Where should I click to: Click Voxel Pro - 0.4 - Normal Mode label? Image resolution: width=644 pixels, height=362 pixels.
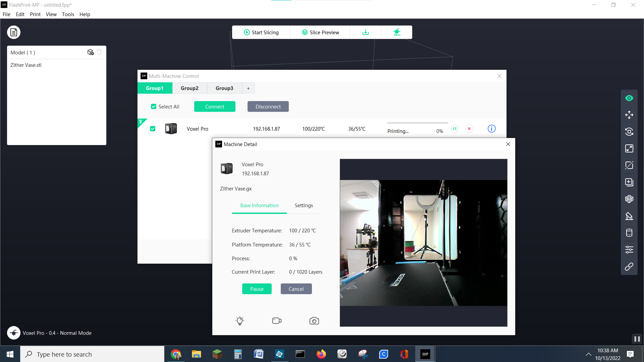pyautogui.click(x=57, y=333)
